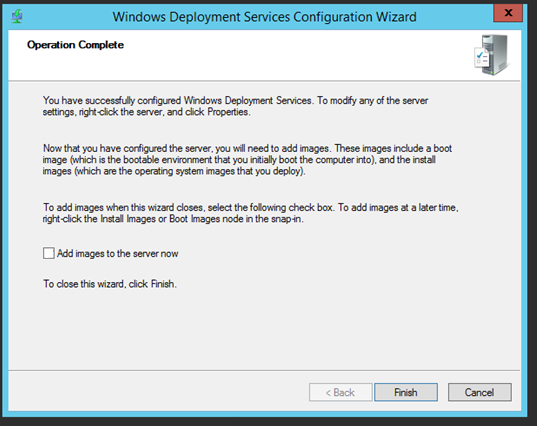Click the 'To add images when this wizard closes' paragraph

[x=250, y=213]
